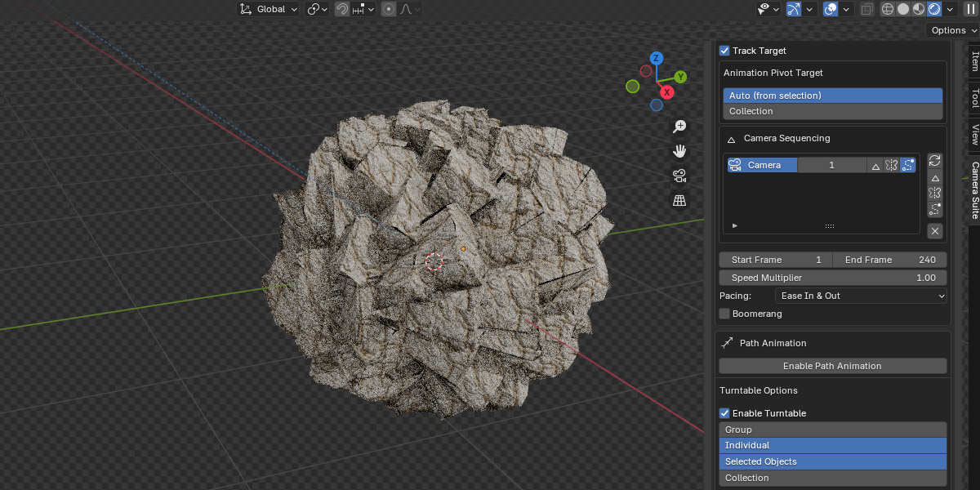This screenshot has width=980, height=490.
Task: Adjust the Speed Multiplier field
Action: [x=832, y=278]
